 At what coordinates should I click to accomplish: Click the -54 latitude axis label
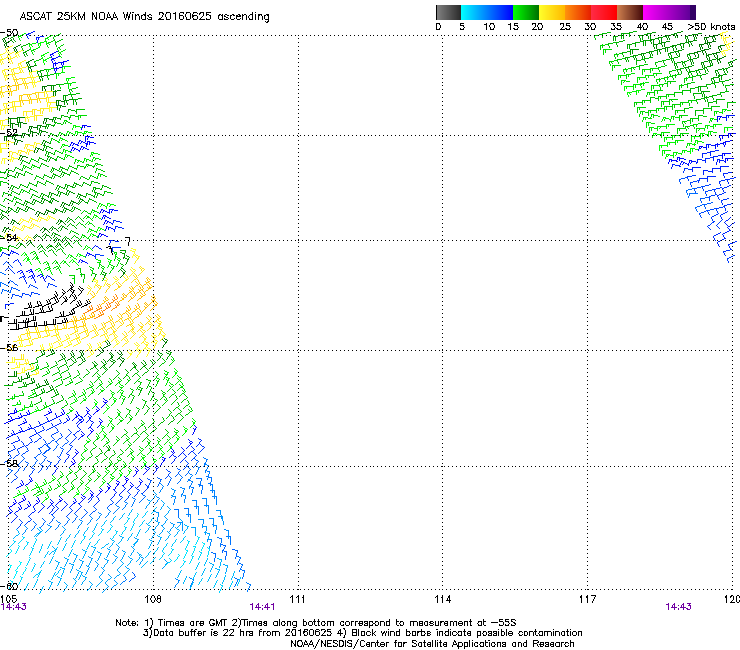point(9,237)
